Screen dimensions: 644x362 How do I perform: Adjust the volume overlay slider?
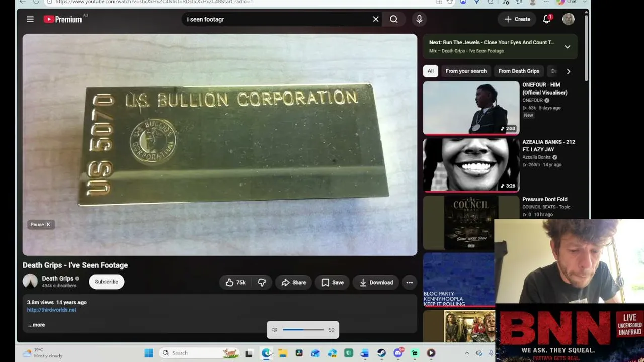coord(303,330)
